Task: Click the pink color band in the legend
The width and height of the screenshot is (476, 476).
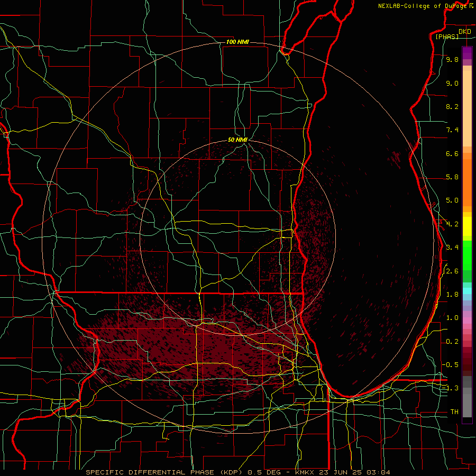Action: tap(467, 321)
